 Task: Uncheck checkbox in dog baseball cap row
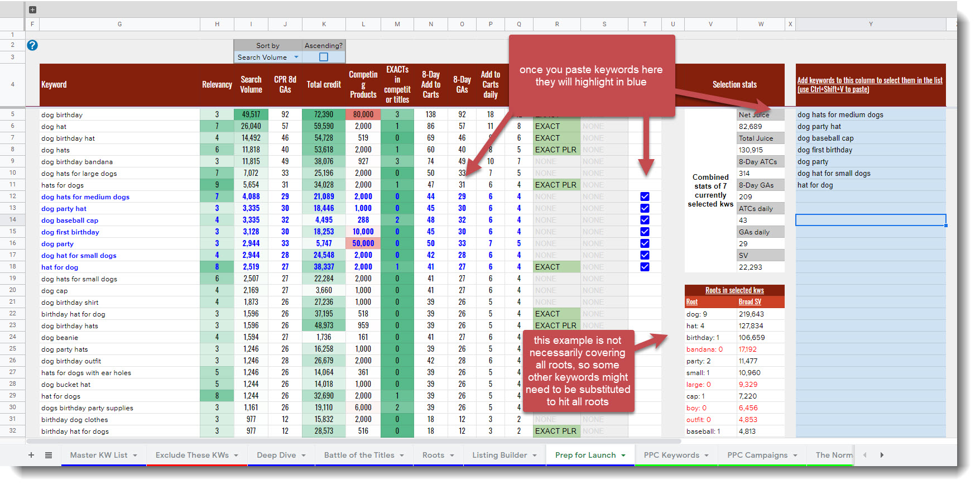[645, 220]
